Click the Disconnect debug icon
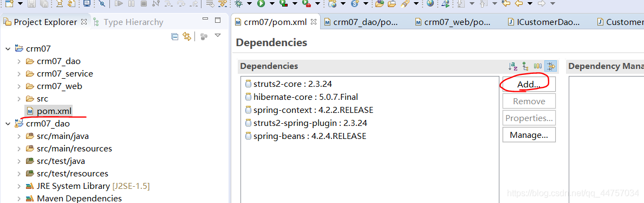This screenshot has width=644, height=203. (x=155, y=4)
